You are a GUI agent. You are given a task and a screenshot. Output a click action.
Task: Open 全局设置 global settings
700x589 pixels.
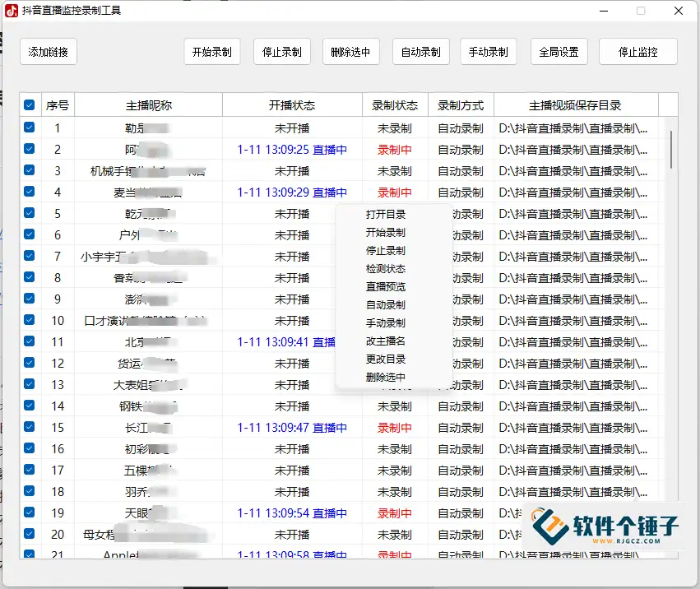pos(559,52)
